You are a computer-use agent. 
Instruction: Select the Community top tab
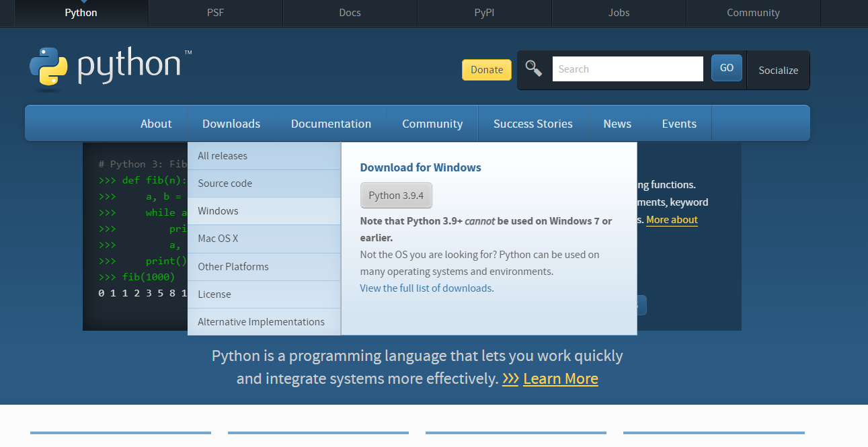(x=753, y=13)
